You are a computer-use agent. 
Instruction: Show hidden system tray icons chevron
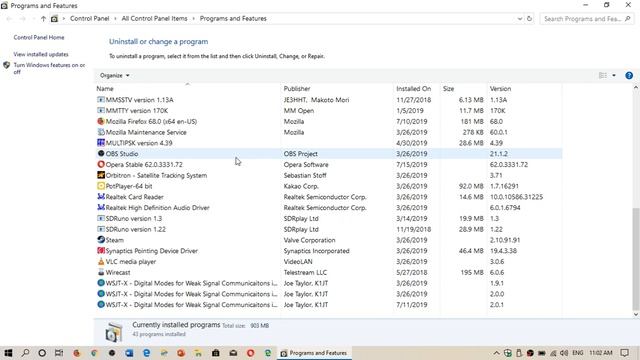tap(496, 353)
